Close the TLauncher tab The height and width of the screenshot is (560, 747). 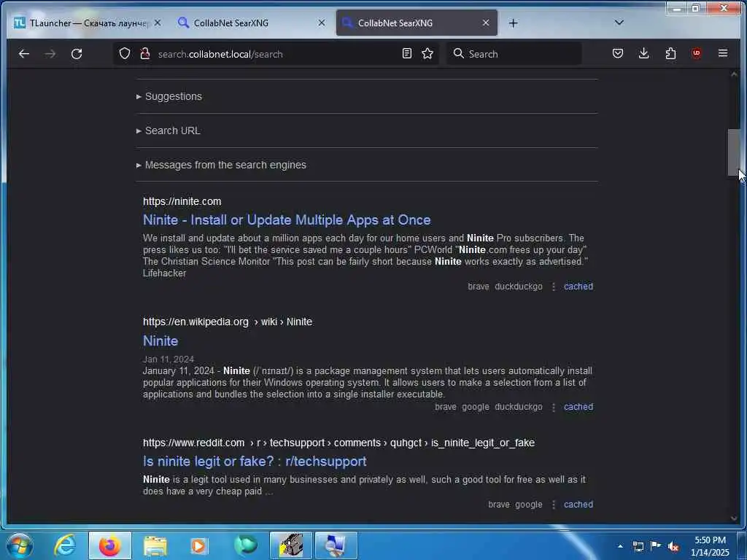pyautogui.click(x=158, y=23)
